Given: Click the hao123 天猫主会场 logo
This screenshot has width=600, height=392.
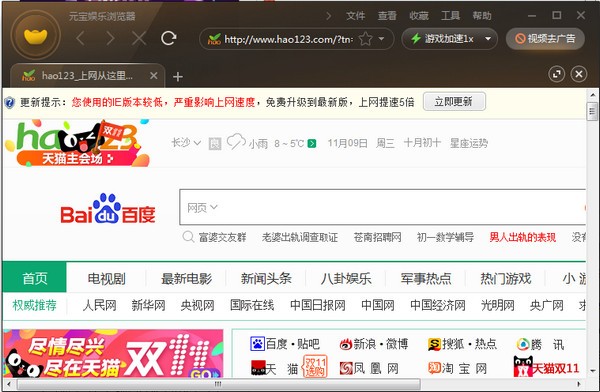Looking at the screenshot, I should 77,144.
